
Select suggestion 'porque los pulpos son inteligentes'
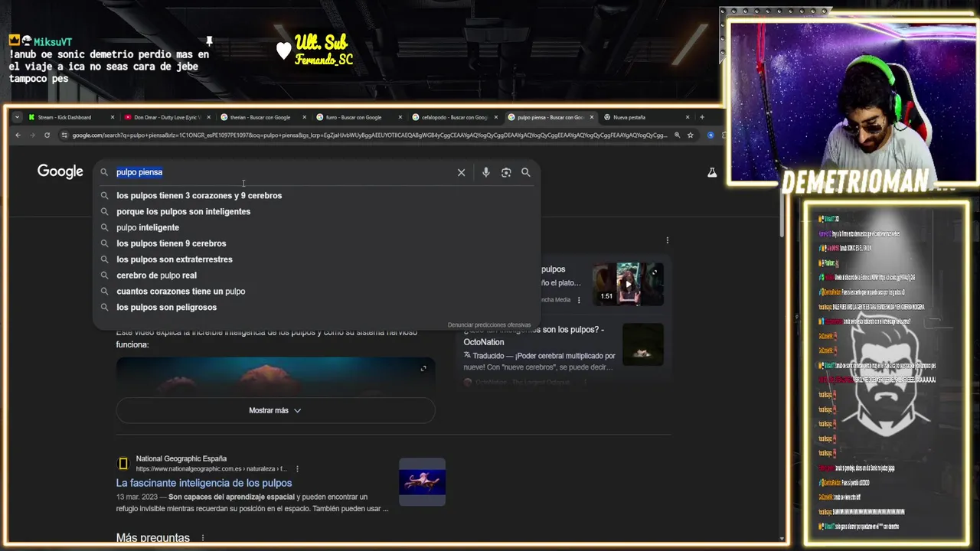coord(184,211)
